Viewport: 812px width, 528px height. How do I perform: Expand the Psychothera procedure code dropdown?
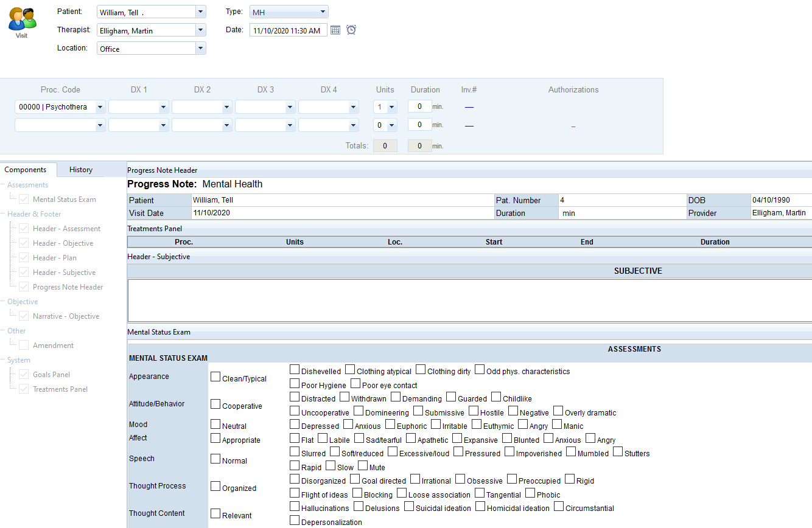100,107
